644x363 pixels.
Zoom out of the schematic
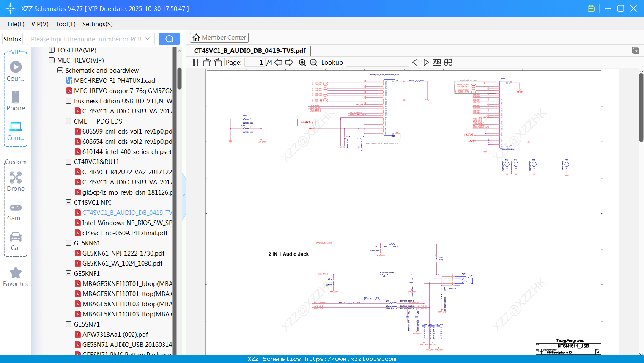pyautogui.click(x=313, y=63)
